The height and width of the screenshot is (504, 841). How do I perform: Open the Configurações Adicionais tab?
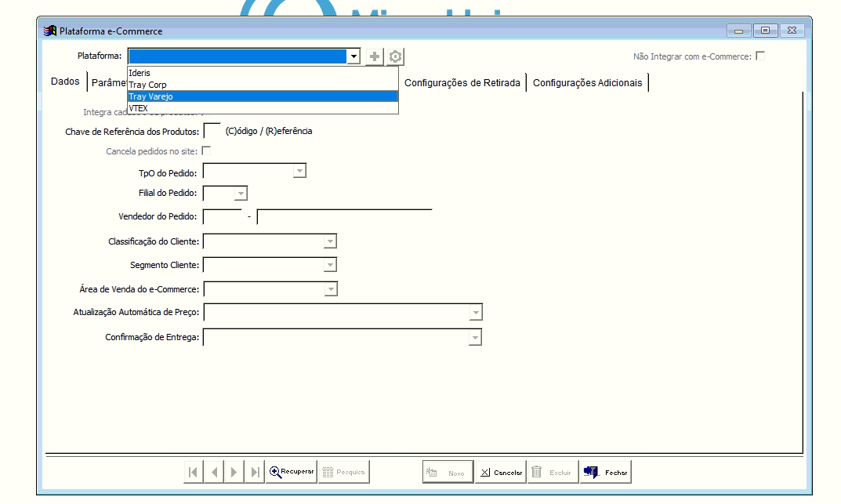[x=587, y=83]
